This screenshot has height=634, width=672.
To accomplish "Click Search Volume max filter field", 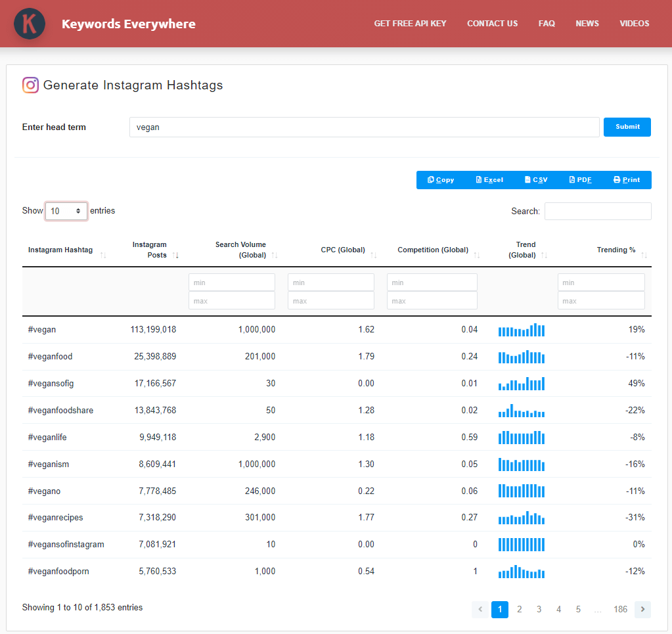I will [x=232, y=300].
